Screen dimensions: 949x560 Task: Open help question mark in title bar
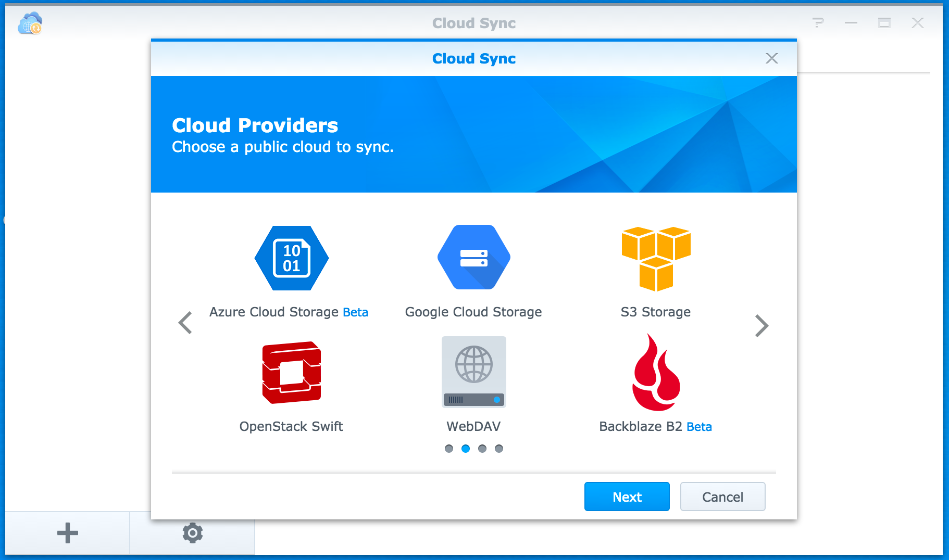click(818, 23)
